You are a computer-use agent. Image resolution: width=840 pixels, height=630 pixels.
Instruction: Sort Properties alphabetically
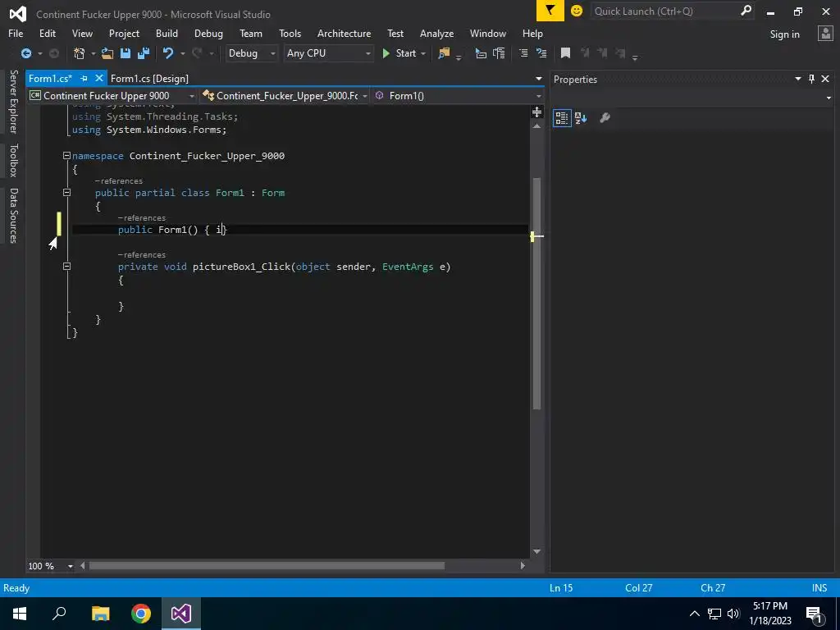tap(581, 118)
